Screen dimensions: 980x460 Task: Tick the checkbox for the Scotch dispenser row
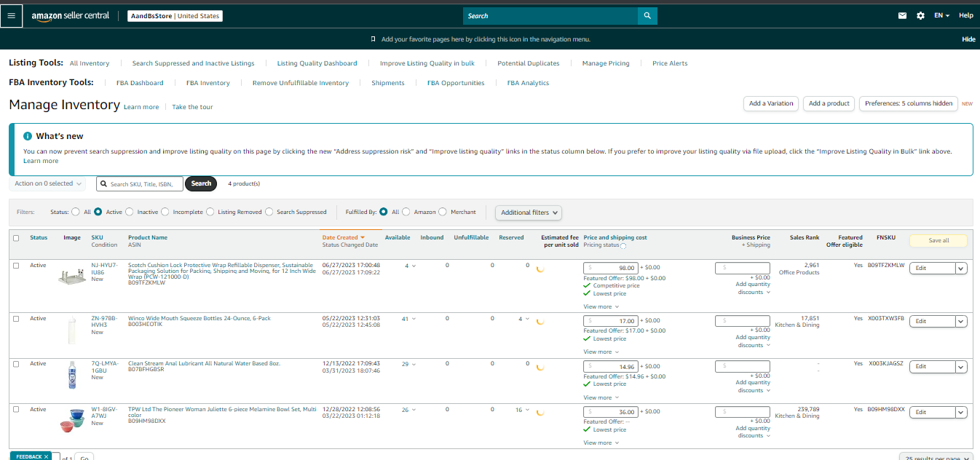(x=16, y=266)
